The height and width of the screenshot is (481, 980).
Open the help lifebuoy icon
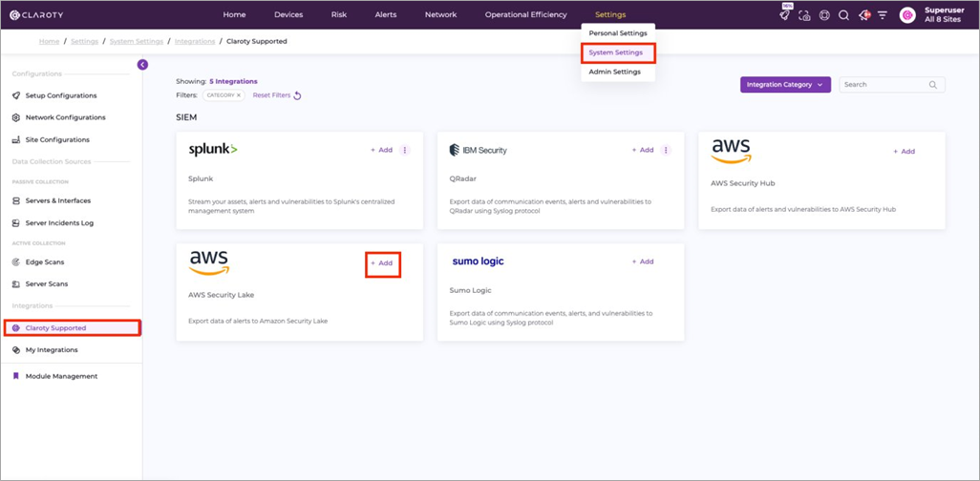click(x=824, y=15)
